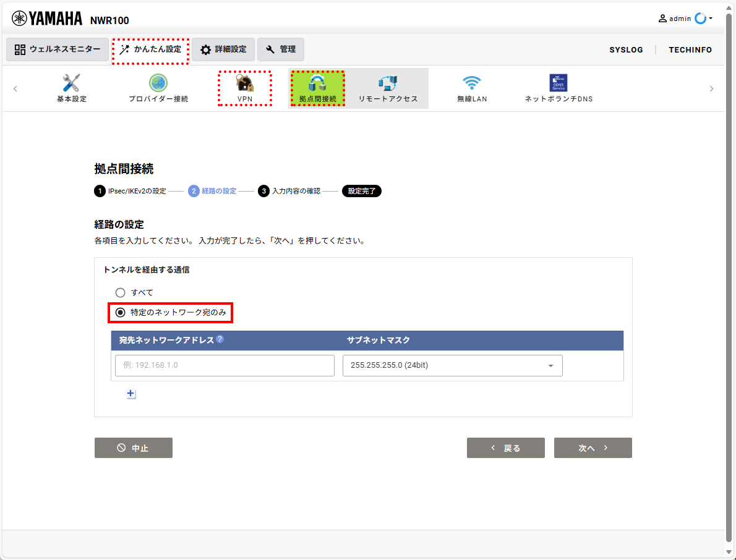This screenshot has width=736, height=560.
Task: Focus the destination network address field
Action: pyautogui.click(x=225, y=365)
